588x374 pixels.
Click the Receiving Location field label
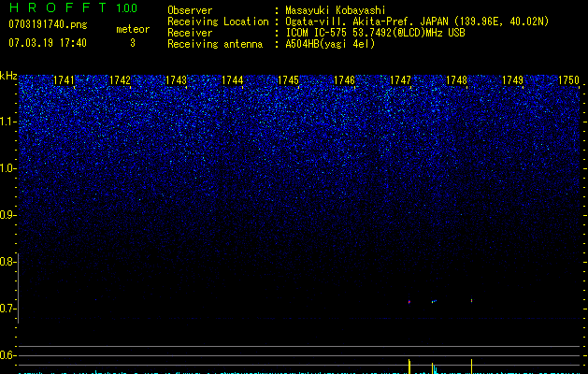point(218,22)
